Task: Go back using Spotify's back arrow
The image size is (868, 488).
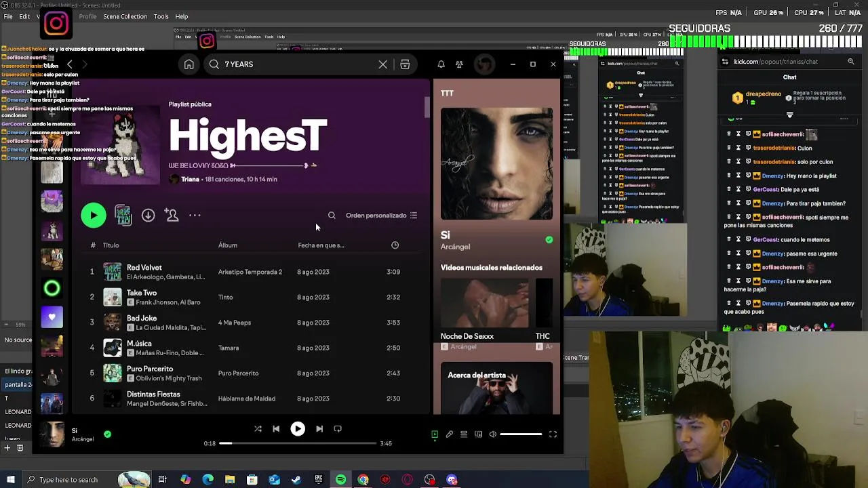Action: 69,64
